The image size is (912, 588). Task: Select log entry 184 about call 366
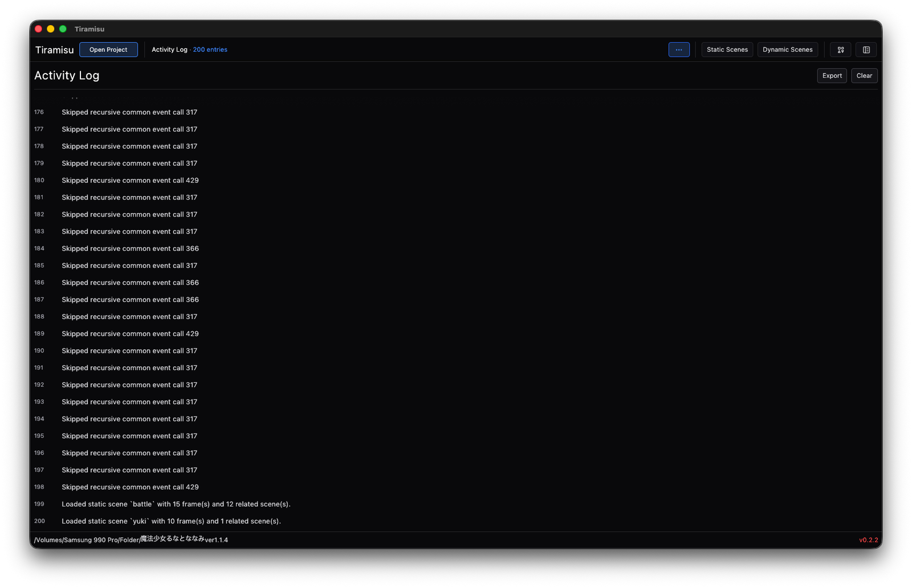click(456, 248)
